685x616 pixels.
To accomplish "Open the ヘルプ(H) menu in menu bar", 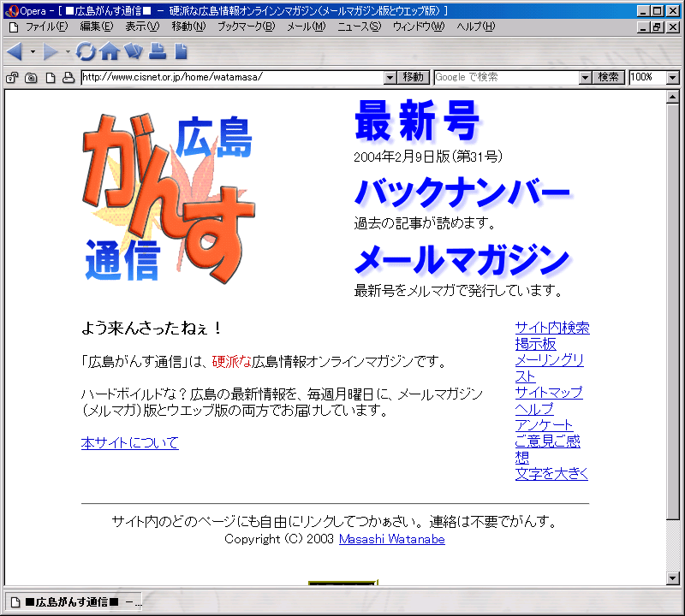I will pyautogui.click(x=476, y=27).
